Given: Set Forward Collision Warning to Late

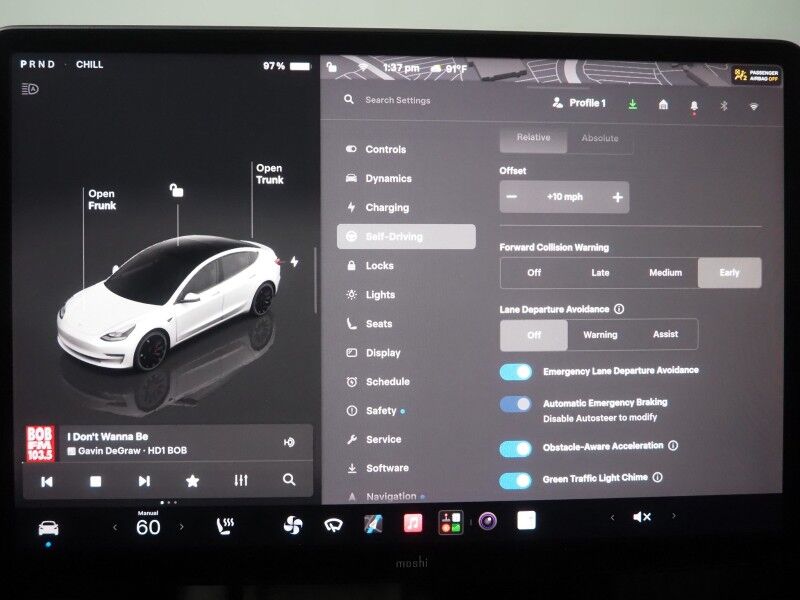Looking at the screenshot, I should [x=600, y=273].
